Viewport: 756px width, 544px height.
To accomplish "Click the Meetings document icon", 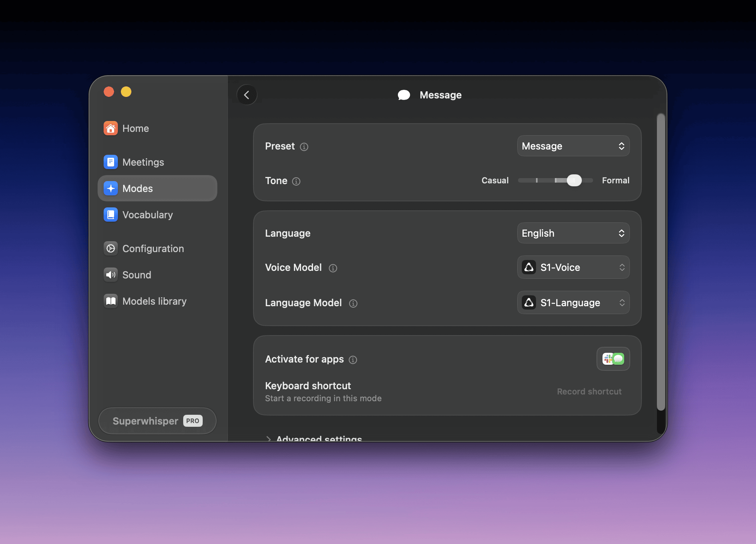I will 111,162.
